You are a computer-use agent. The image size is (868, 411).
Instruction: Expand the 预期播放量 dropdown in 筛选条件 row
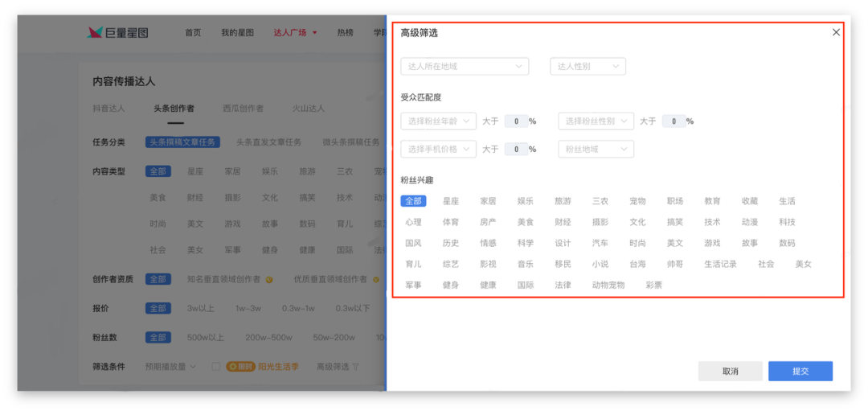point(170,367)
